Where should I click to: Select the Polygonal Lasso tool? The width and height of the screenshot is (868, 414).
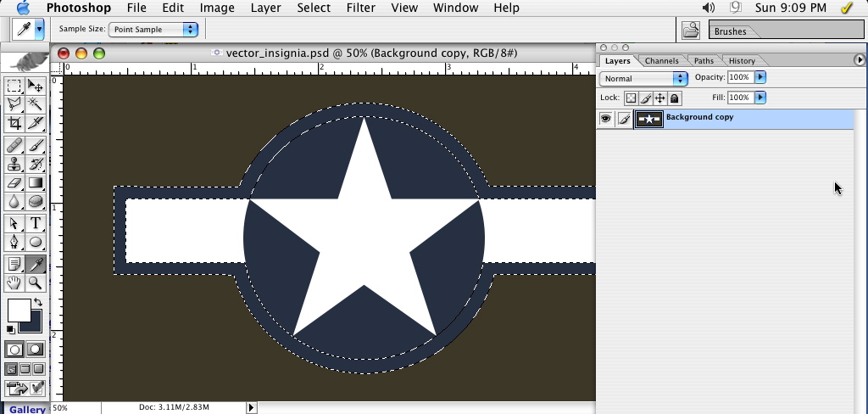[x=14, y=103]
